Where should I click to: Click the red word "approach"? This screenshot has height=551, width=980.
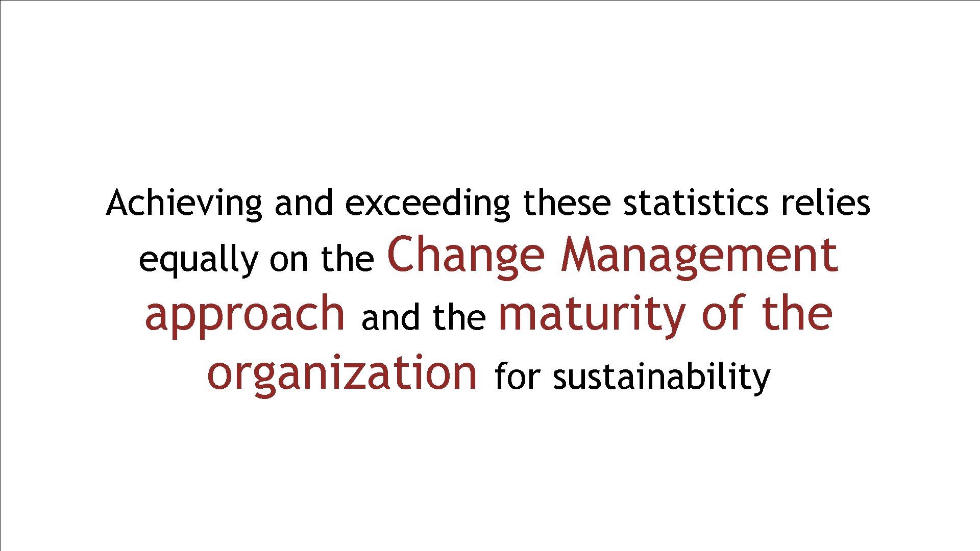(245, 315)
